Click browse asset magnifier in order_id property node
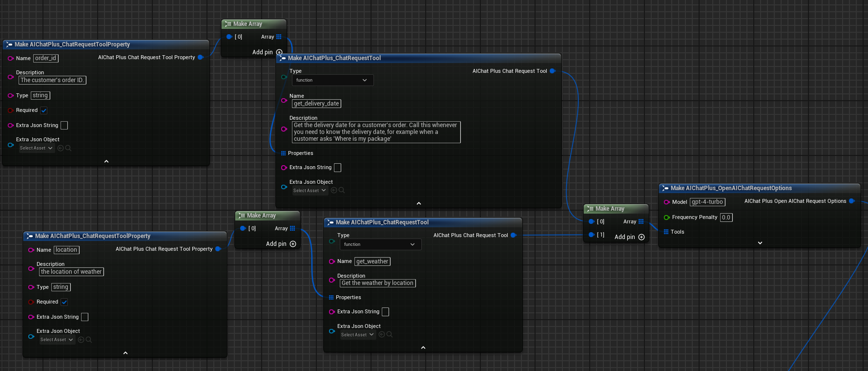This screenshot has height=371, width=868. point(68,148)
